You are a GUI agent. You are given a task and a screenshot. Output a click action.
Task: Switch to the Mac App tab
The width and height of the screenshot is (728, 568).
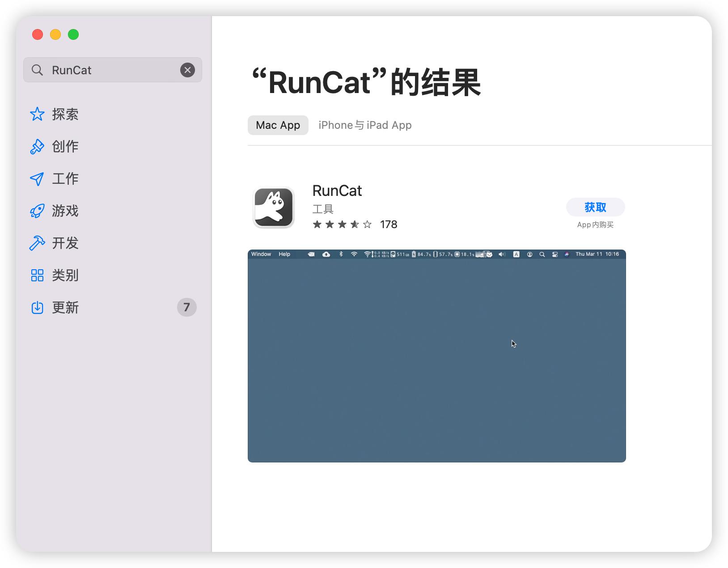pos(278,125)
